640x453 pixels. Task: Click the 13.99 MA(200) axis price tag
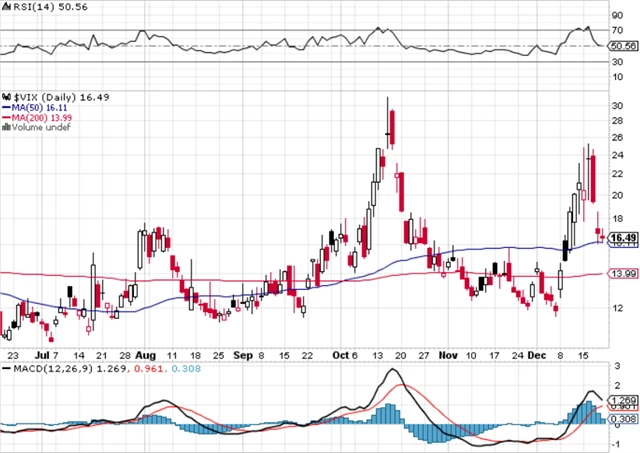click(623, 274)
